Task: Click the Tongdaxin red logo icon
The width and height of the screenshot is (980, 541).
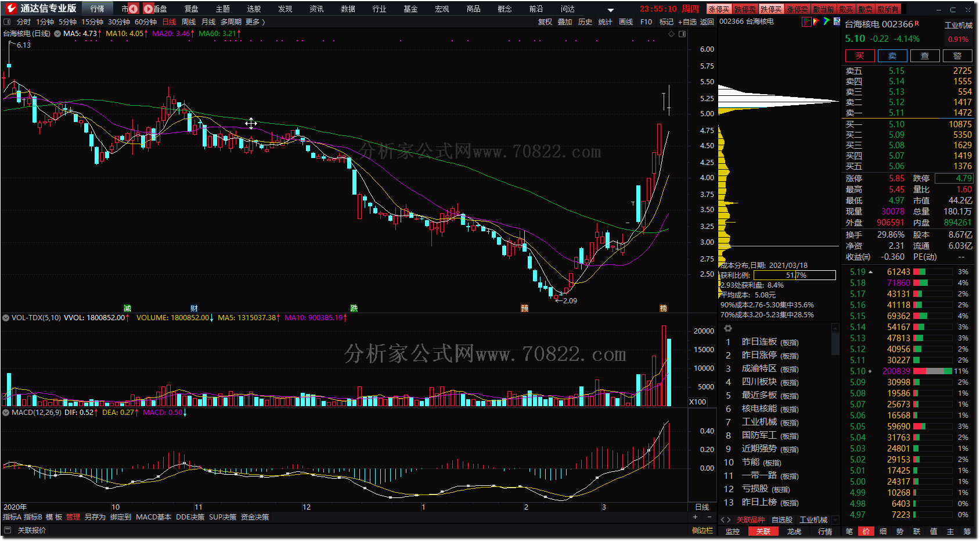Action: coord(11,9)
